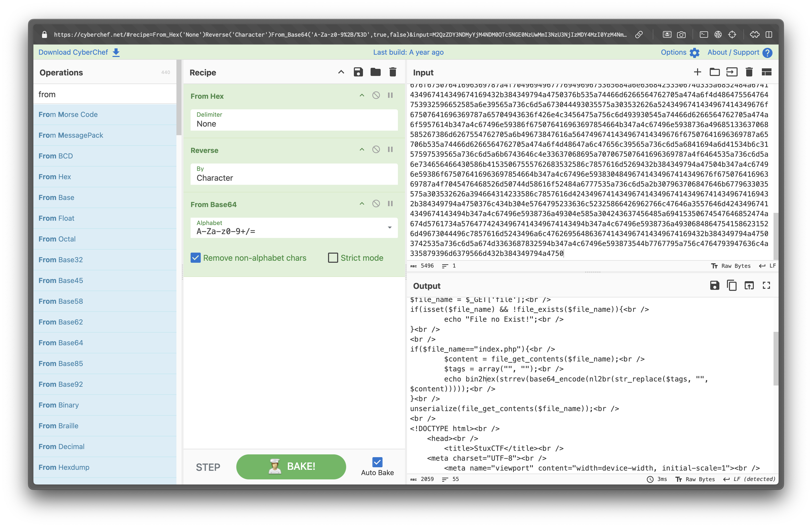The height and width of the screenshot is (527, 812).
Task: Collapse the From Hex operation
Action: tap(362, 95)
